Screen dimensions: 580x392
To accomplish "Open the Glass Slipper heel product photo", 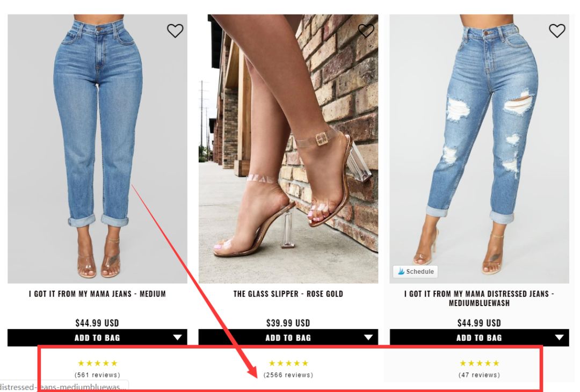I will coord(288,149).
